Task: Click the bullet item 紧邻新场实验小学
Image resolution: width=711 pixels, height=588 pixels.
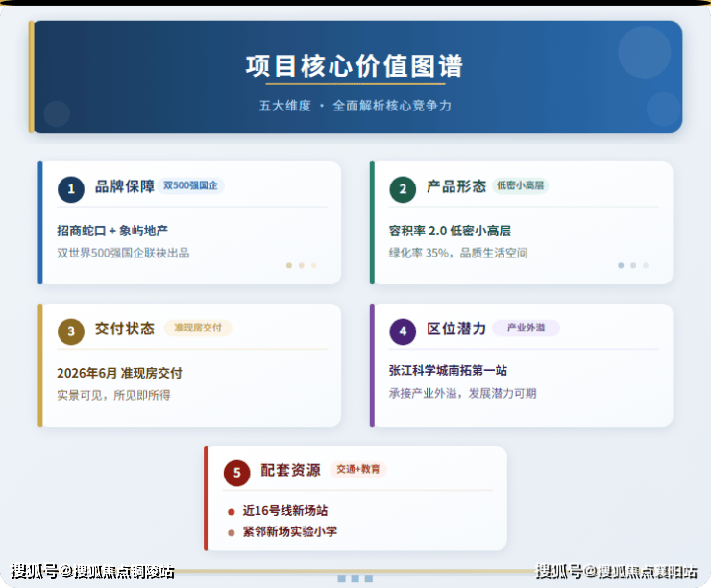Action: point(290,531)
